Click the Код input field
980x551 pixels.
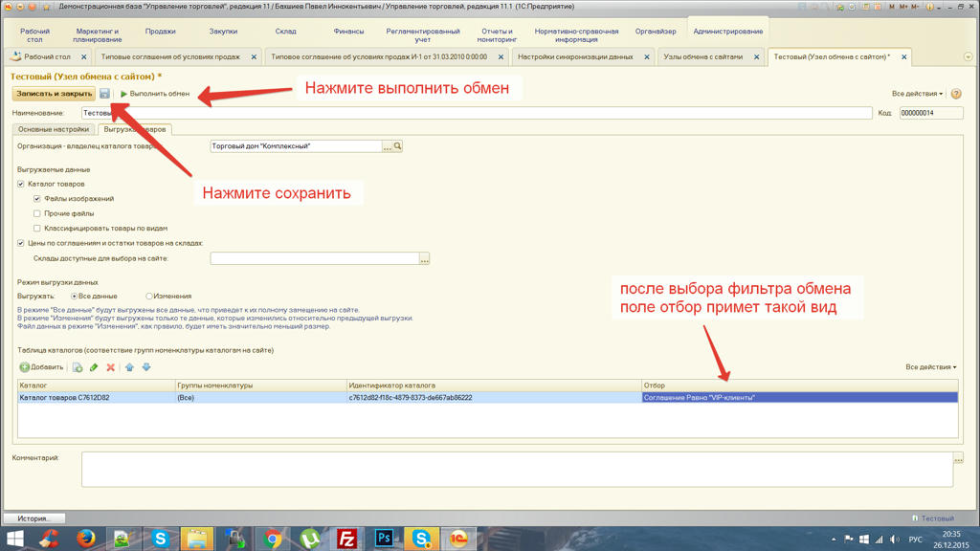pos(931,113)
